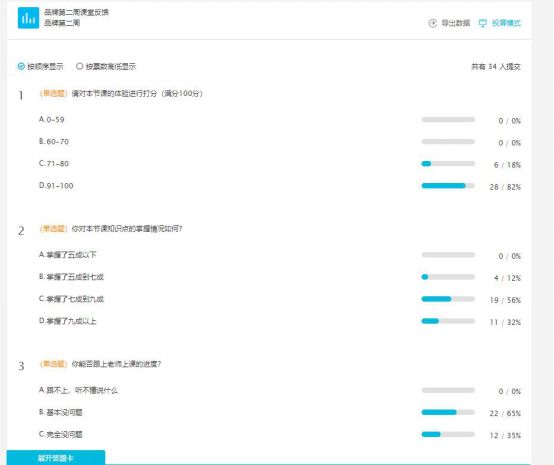Select the 按票数高低显示 radio option

click(106, 66)
